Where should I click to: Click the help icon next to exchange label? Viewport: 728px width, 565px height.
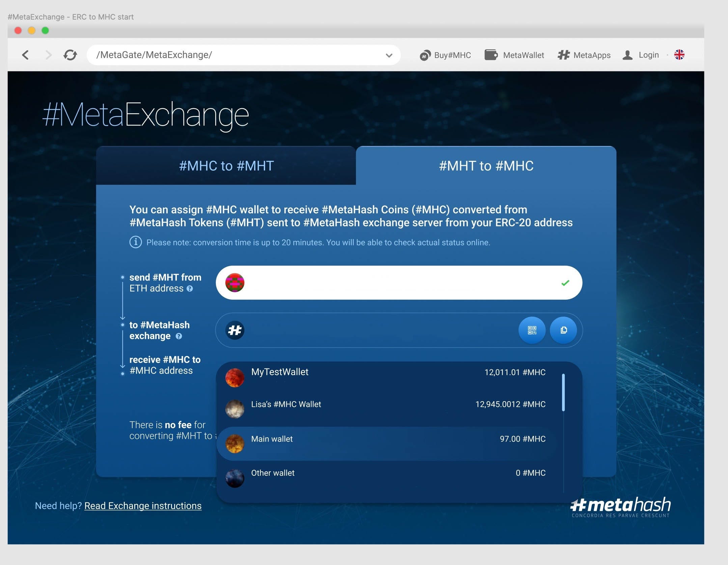(x=179, y=336)
